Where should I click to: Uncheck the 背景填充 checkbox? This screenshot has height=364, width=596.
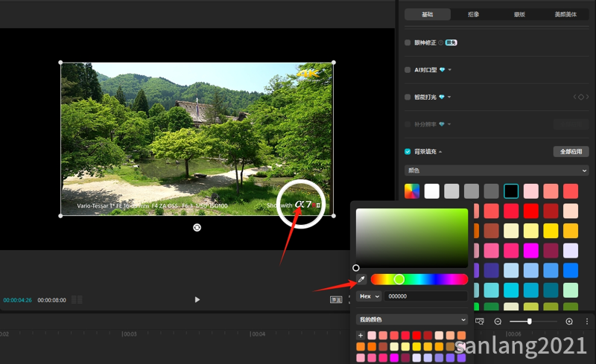pos(408,151)
